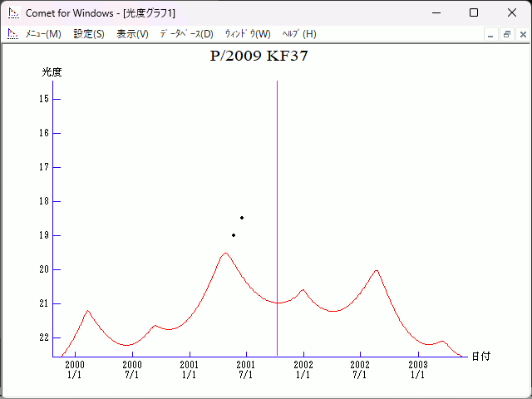
Task: Open the ウィンドウ(W) window menu
Action: pos(248,34)
